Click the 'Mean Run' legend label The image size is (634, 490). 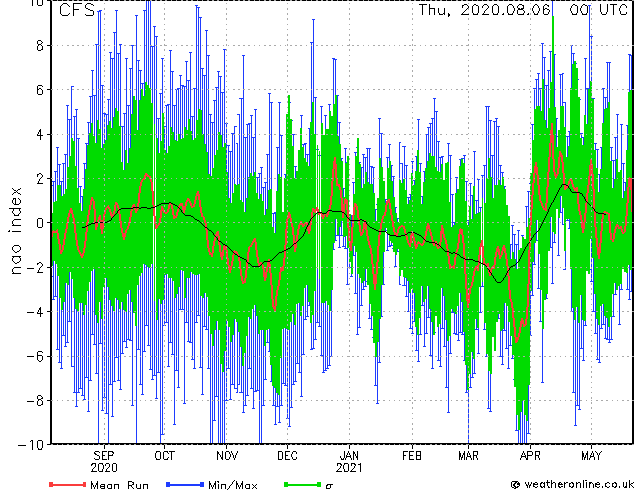119,484
